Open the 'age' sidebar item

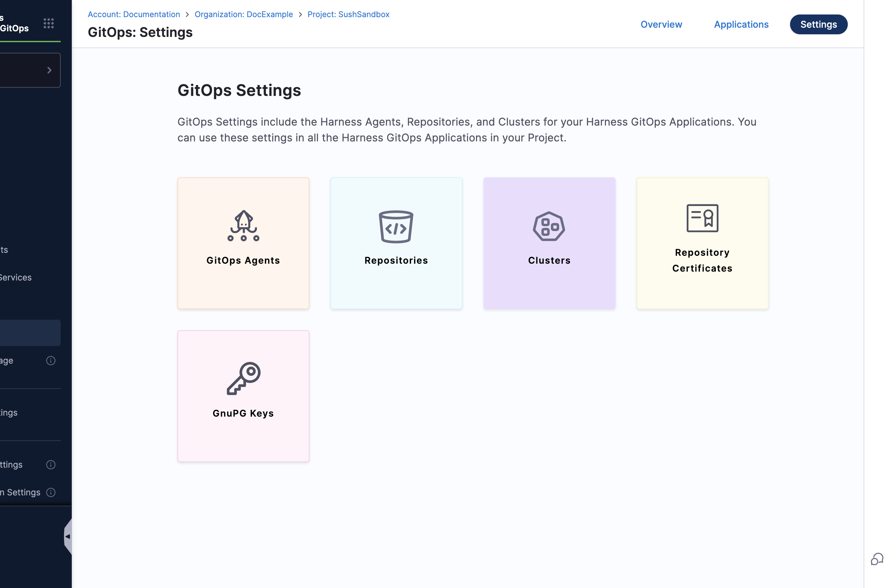7,361
